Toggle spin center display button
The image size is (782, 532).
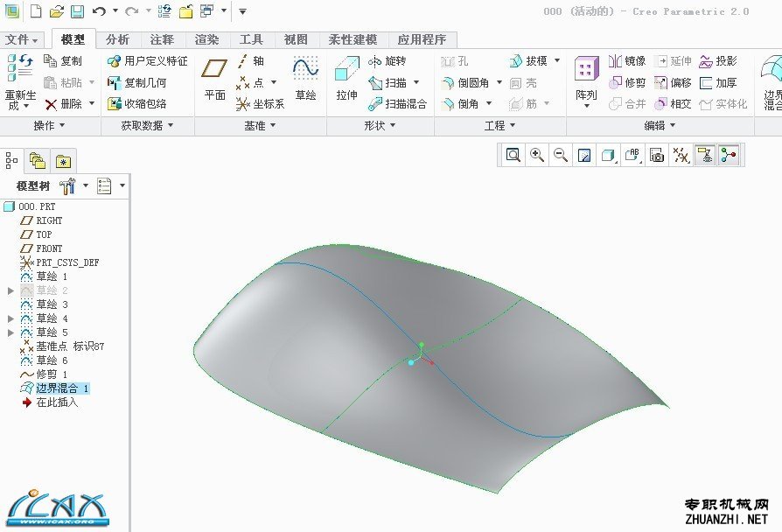click(x=729, y=155)
